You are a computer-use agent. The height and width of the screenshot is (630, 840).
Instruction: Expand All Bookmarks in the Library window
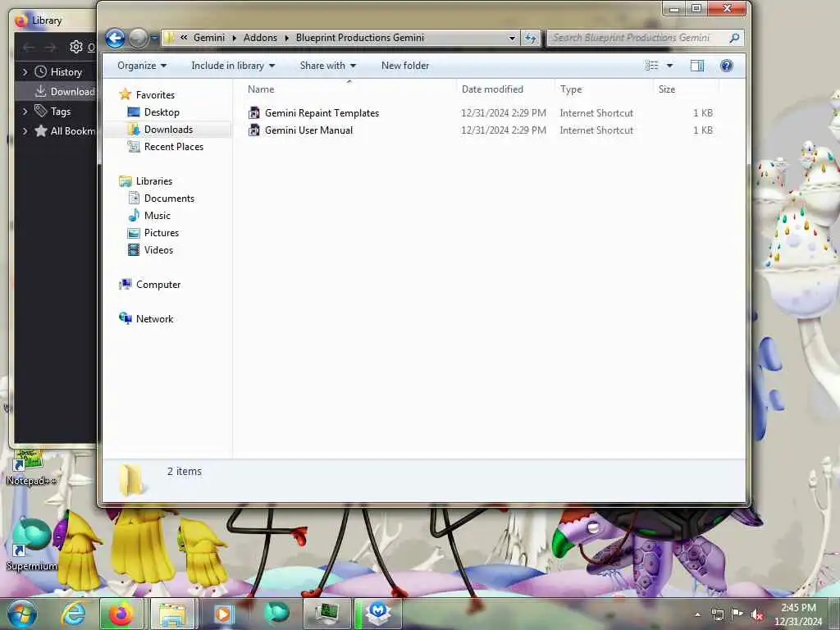25,130
